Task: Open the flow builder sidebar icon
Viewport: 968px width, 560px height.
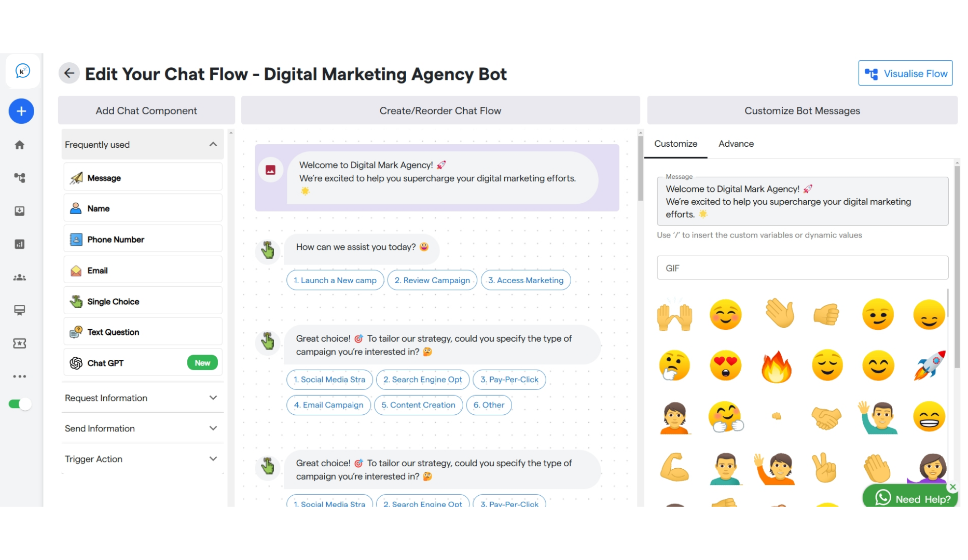Action: [x=20, y=178]
